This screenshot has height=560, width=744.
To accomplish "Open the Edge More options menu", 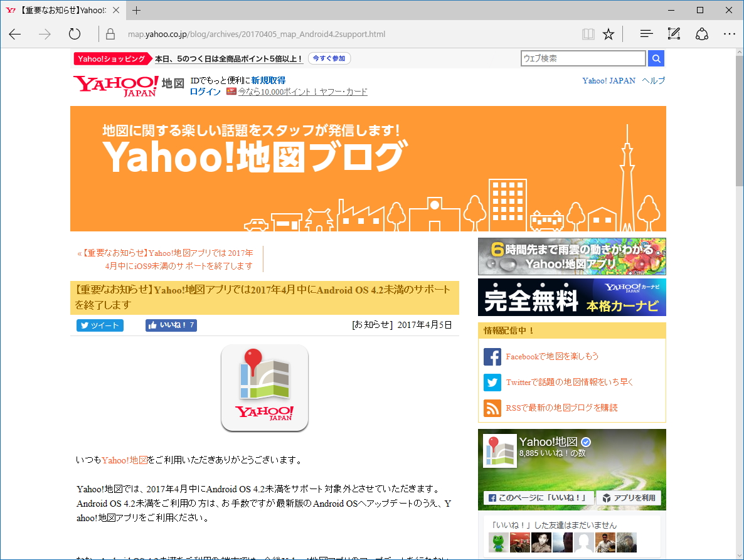I will (729, 34).
